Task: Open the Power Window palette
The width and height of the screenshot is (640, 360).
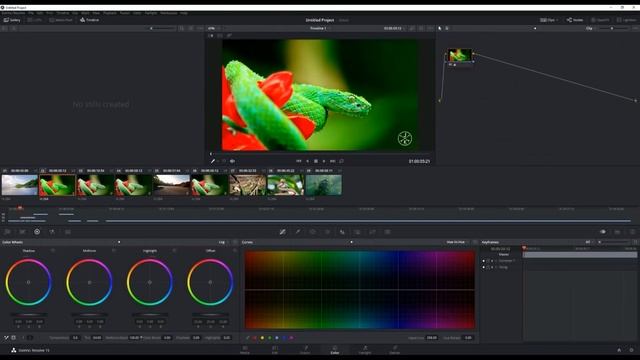Action: tap(313, 232)
